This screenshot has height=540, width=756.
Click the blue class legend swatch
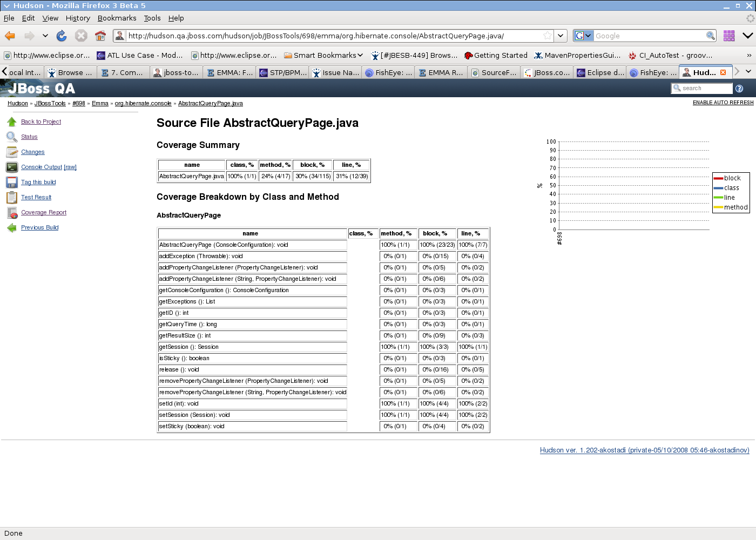pos(718,188)
